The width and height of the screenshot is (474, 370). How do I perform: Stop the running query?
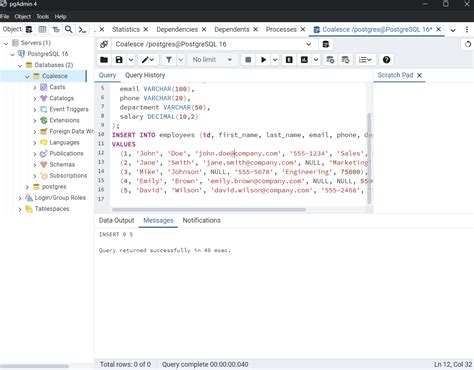[x=248, y=60]
